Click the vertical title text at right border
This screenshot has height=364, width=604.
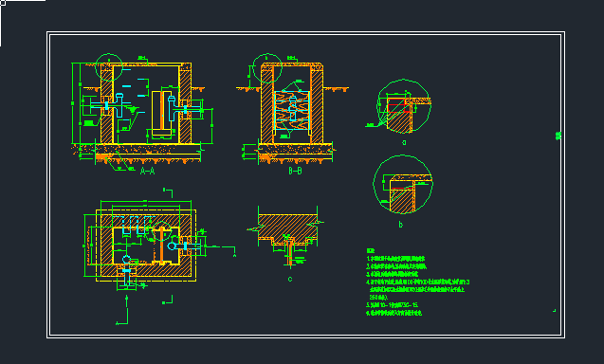(x=558, y=136)
